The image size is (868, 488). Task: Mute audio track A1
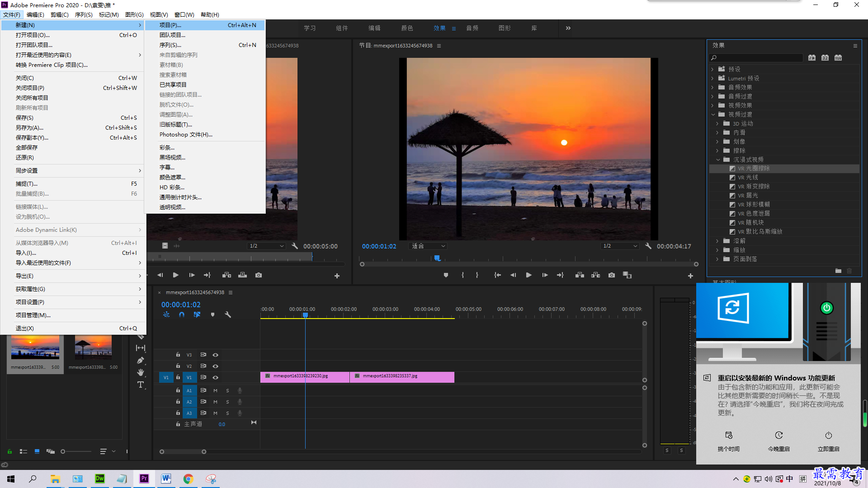click(216, 391)
